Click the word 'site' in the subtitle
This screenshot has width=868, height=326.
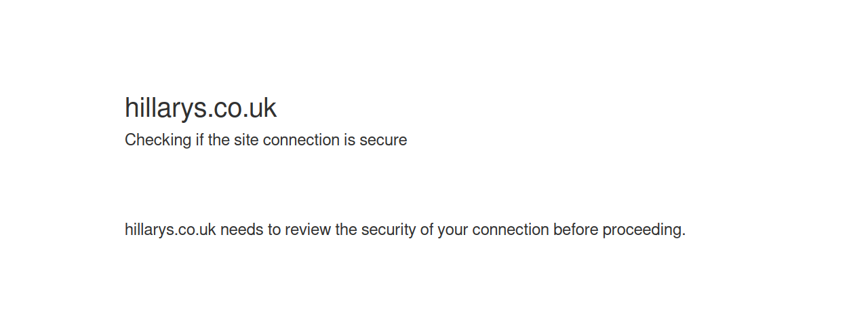(246, 140)
